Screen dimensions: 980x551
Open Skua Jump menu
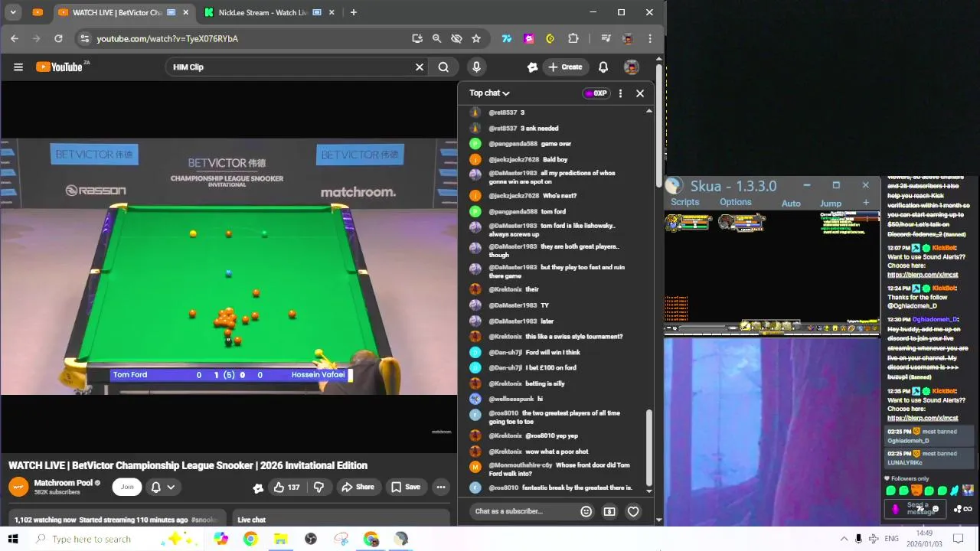pos(831,204)
